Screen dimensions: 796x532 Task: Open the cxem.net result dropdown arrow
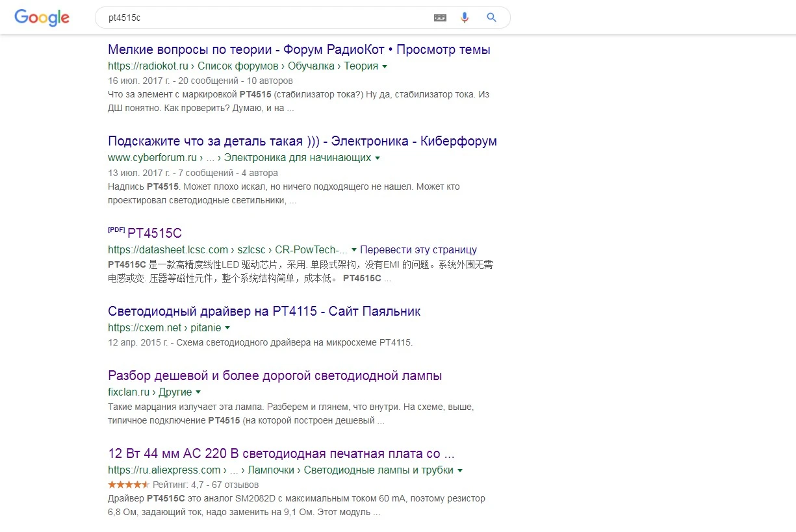point(227,328)
